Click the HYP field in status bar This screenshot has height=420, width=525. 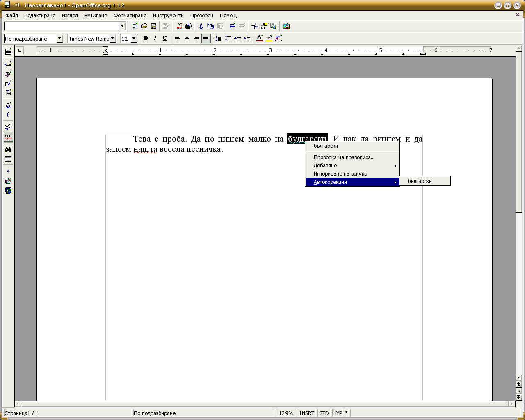[338, 413]
